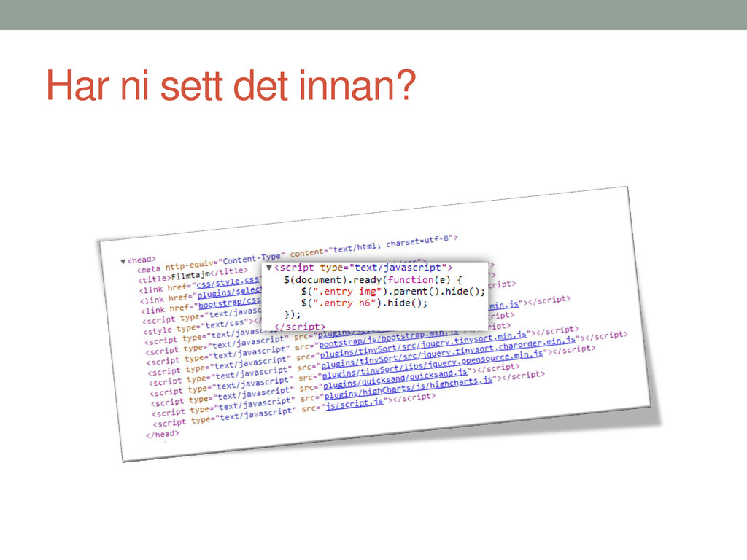Collapse the <head> node triangle
Viewport: 747px width, 560px height.
click(123, 262)
